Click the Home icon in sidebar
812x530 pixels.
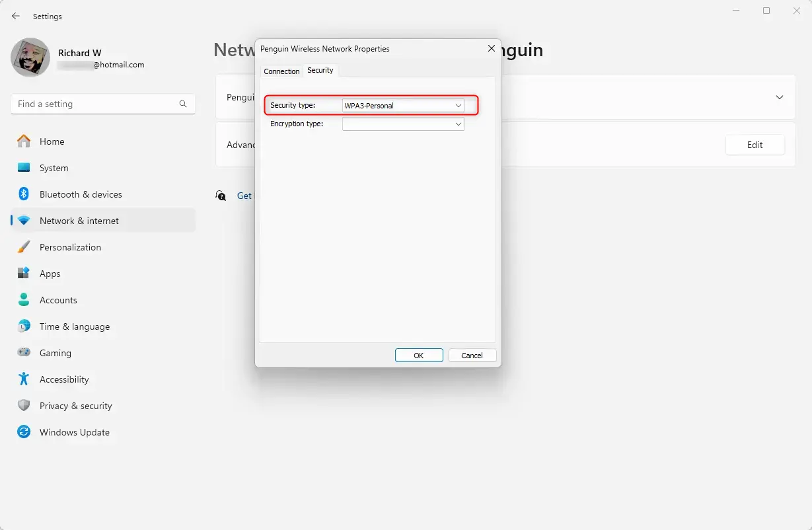point(24,141)
